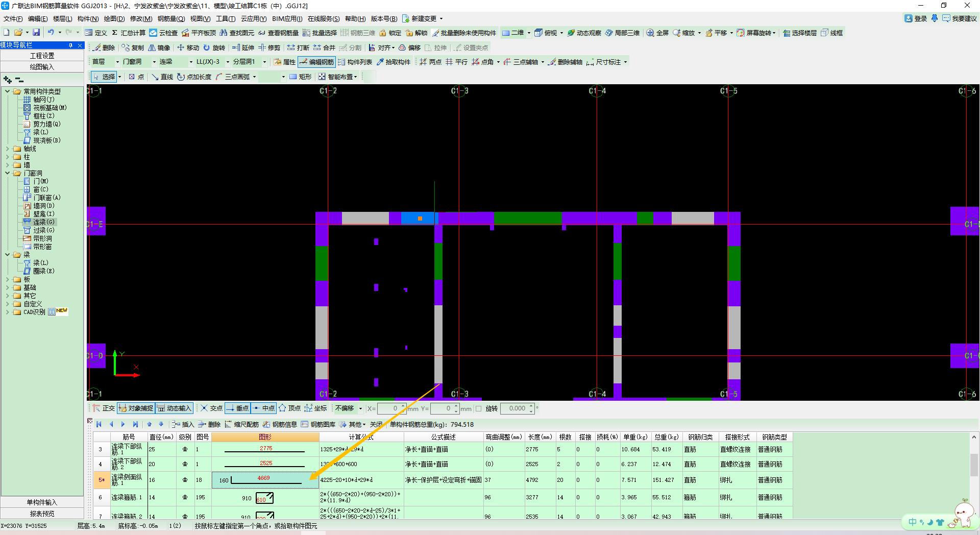Select 批量选择 batch select tool
980x535 pixels.
click(320, 33)
